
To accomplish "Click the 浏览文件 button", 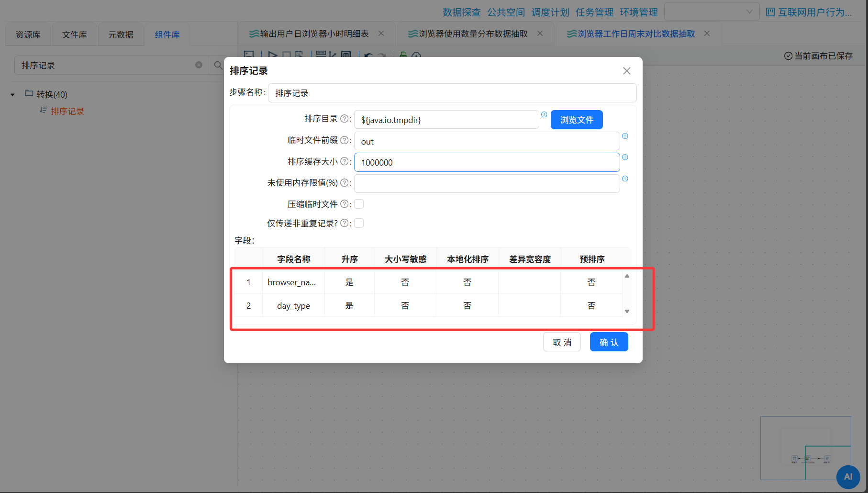I will click(577, 120).
